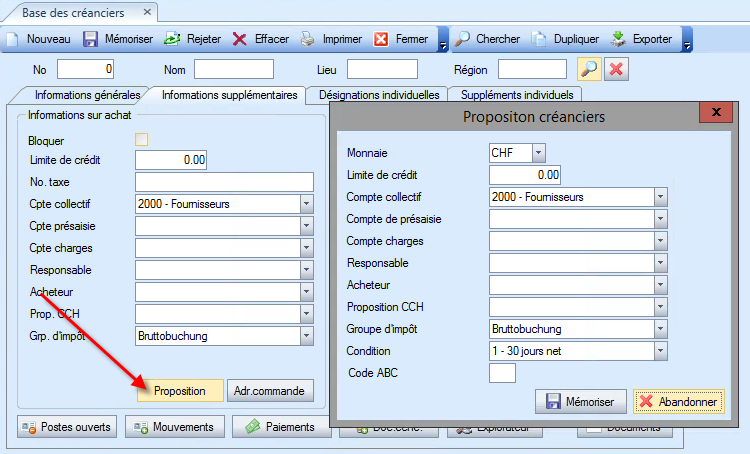
Task: Open Responsable dropdown in left panel
Action: click(306, 270)
